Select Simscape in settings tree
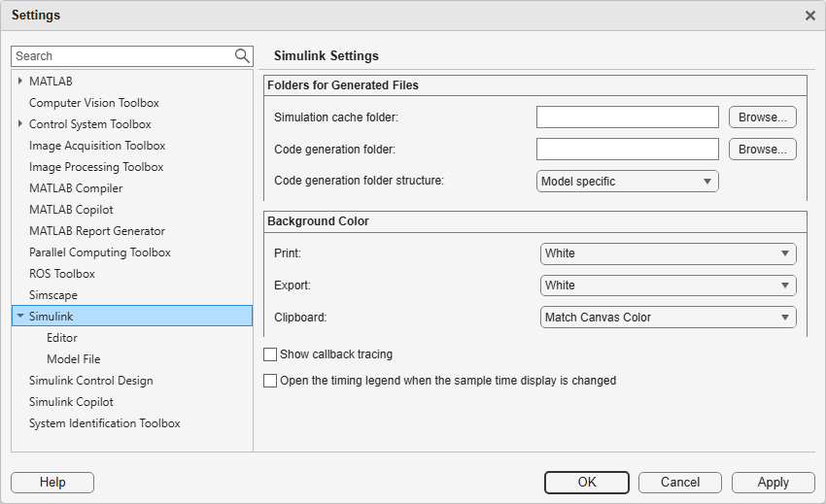Viewport: 826px width, 504px height. 53,295
